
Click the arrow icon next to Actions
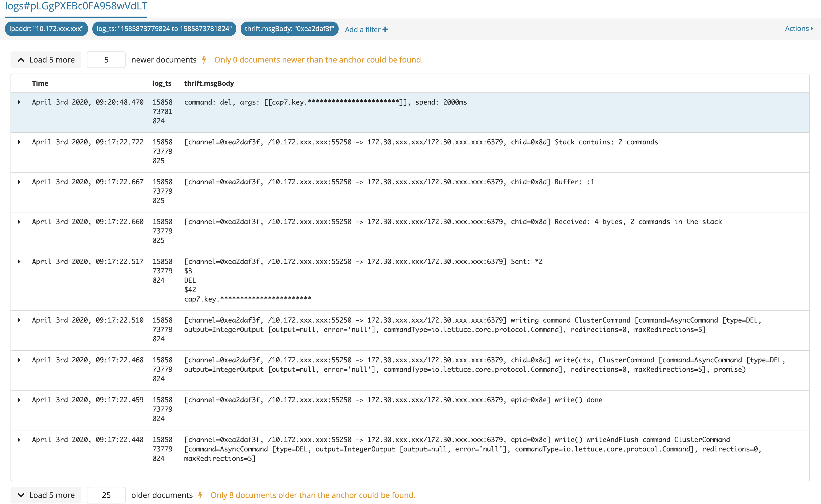pyautogui.click(x=811, y=28)
